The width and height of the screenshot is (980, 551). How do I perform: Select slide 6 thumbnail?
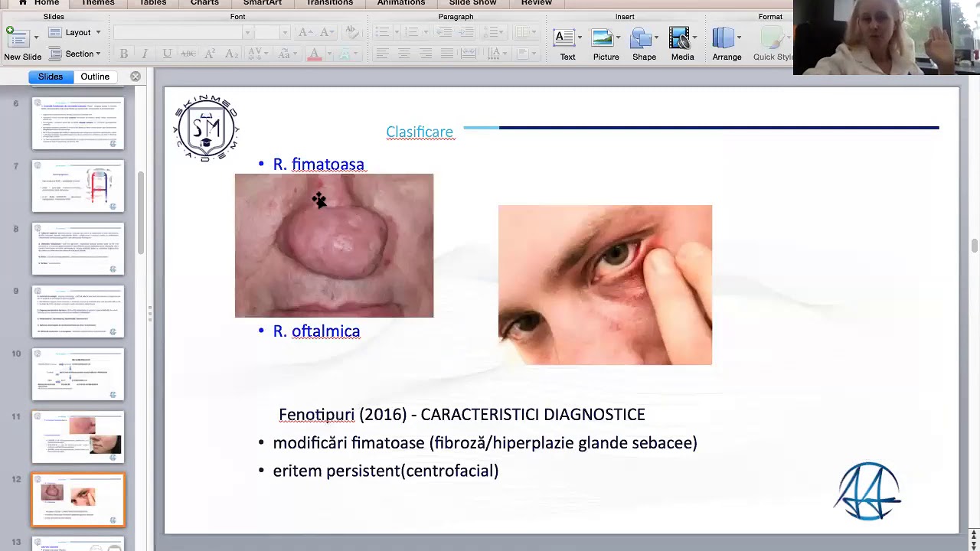click(77, 123)
